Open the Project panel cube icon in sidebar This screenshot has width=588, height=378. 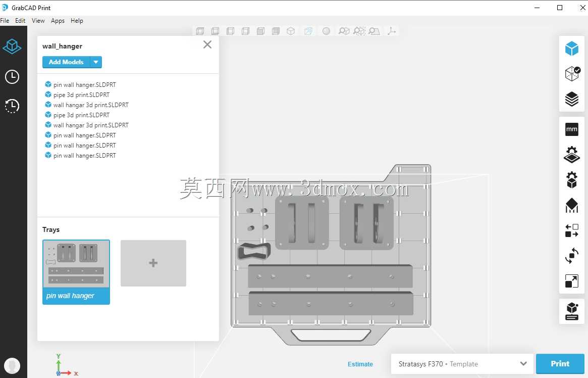(x=12, y=46)
